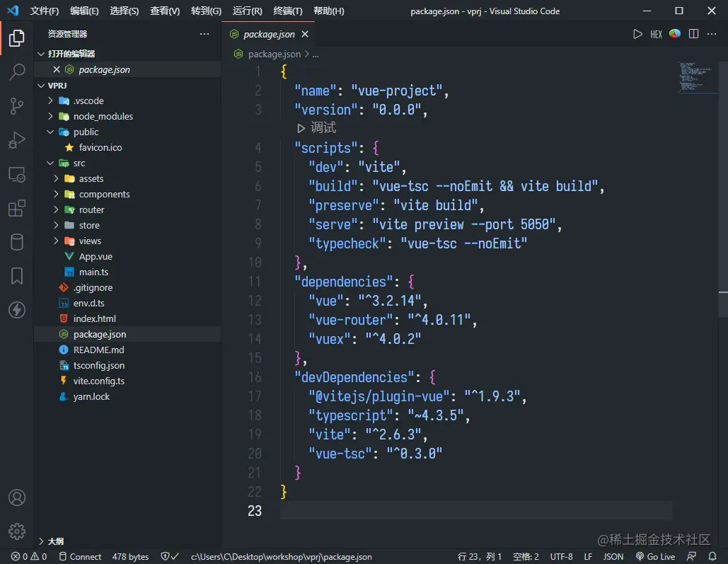
Task: Open README.md file
Action: (98, 350)
